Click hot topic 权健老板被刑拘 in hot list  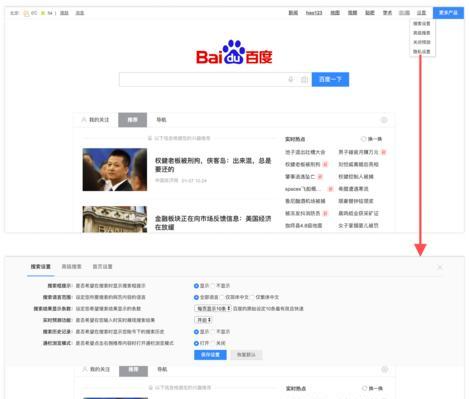click(x=303, y=164)
